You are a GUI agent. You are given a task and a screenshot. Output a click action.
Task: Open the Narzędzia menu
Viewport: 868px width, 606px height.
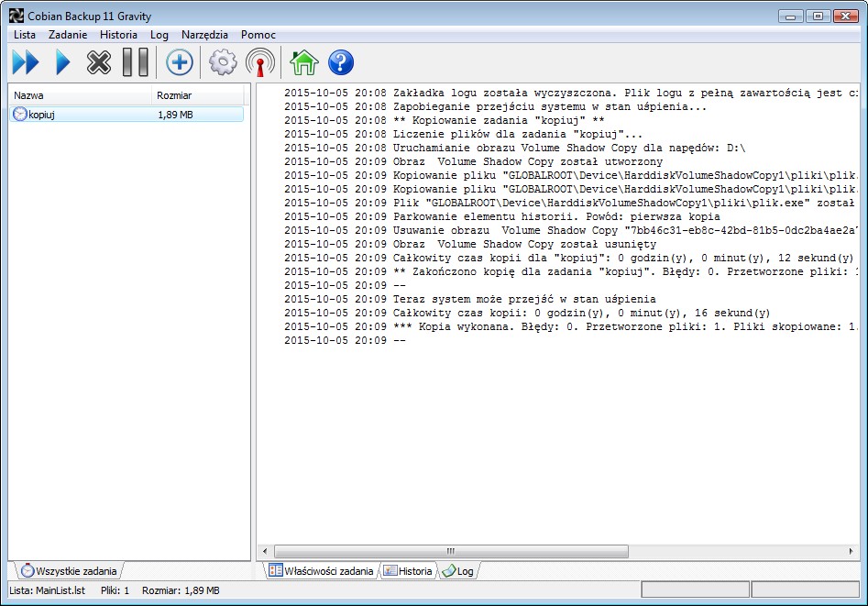204,35
